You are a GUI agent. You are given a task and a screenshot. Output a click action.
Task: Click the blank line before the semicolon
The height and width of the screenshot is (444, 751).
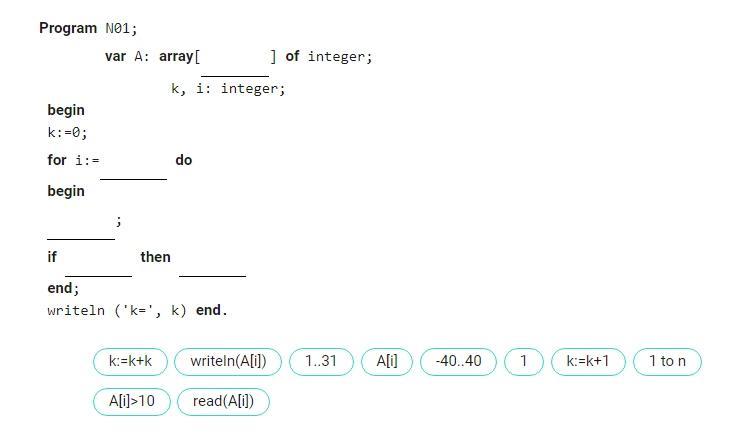pyautogui.click(x=80, y=224)
